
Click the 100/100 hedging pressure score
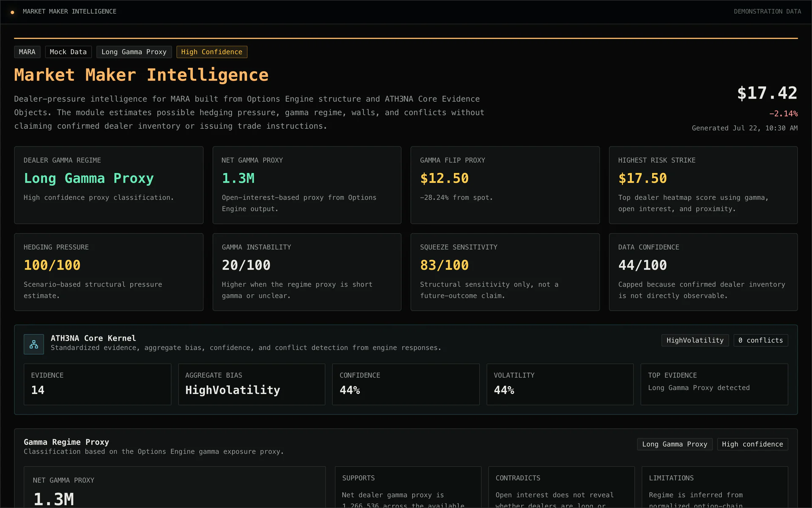(x=52, y=265)
